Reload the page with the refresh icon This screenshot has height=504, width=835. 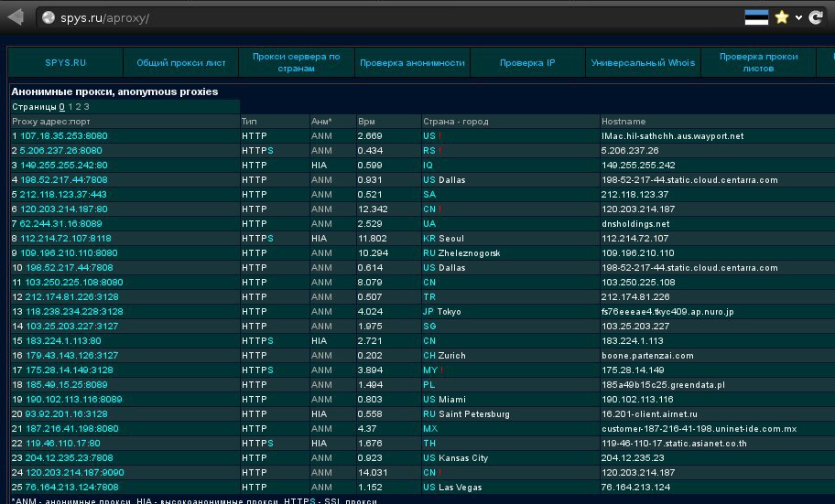tap(815, 16)
